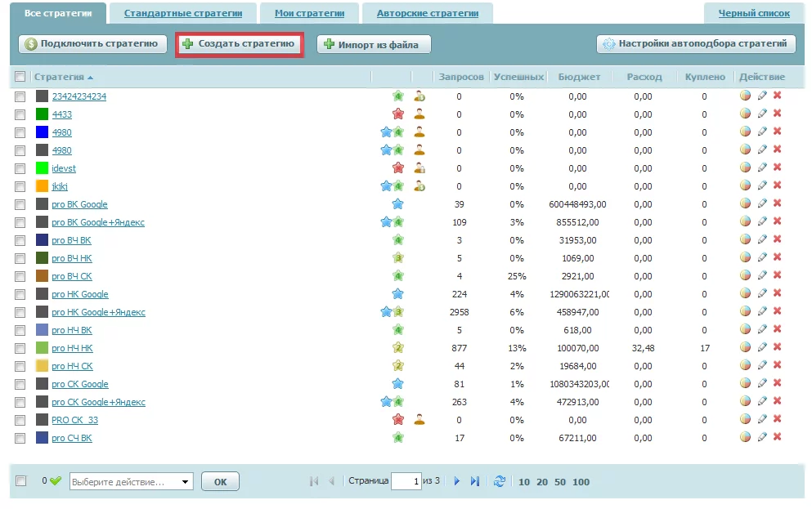Open Настройки автоподбора стратегий

point(696,44)
